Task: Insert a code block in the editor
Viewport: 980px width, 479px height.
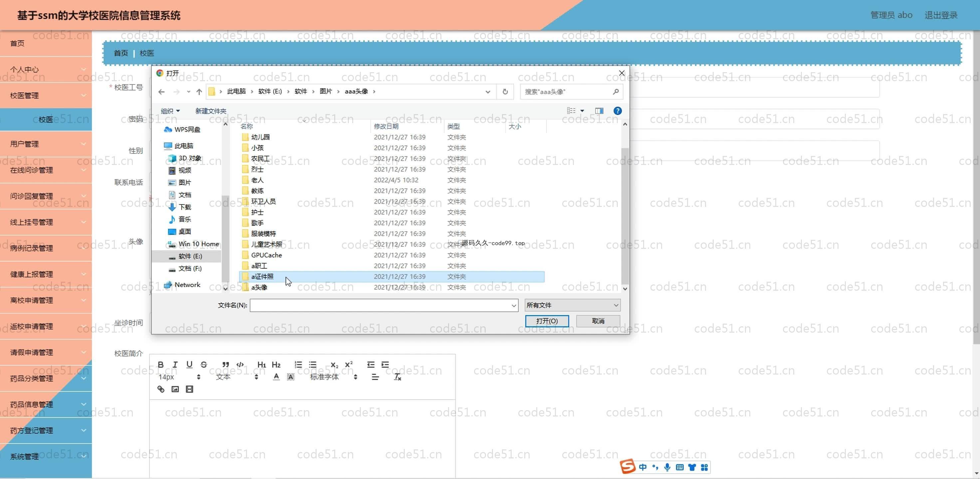Action: [x=240, y=365]
